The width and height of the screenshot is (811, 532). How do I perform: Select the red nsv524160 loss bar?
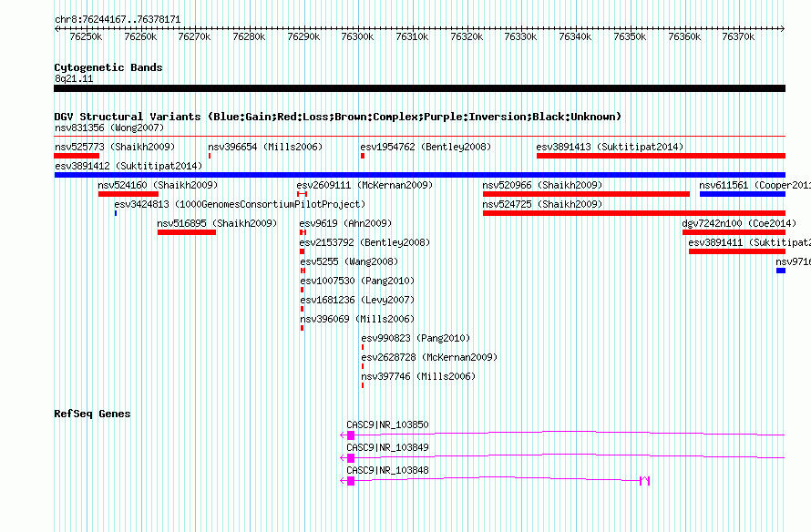(x=128, y=194)
